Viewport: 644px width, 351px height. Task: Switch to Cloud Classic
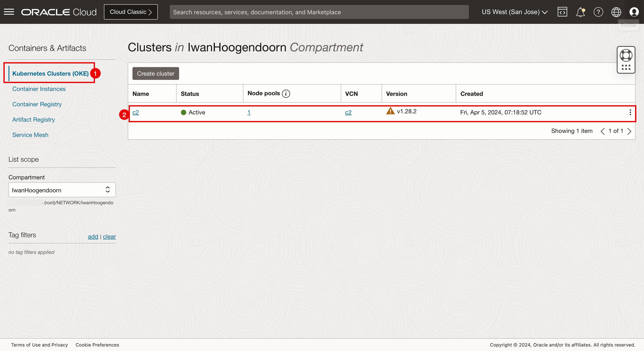click(131, 12)
